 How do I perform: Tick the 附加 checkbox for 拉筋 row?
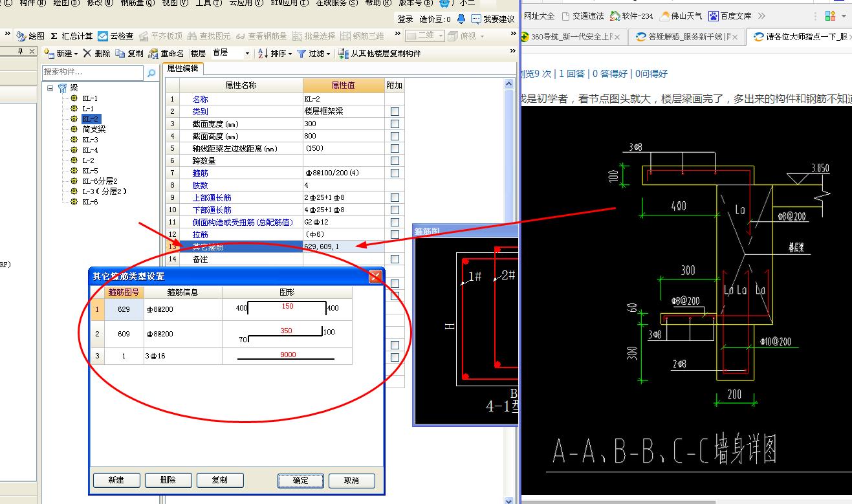pos(395,234)
